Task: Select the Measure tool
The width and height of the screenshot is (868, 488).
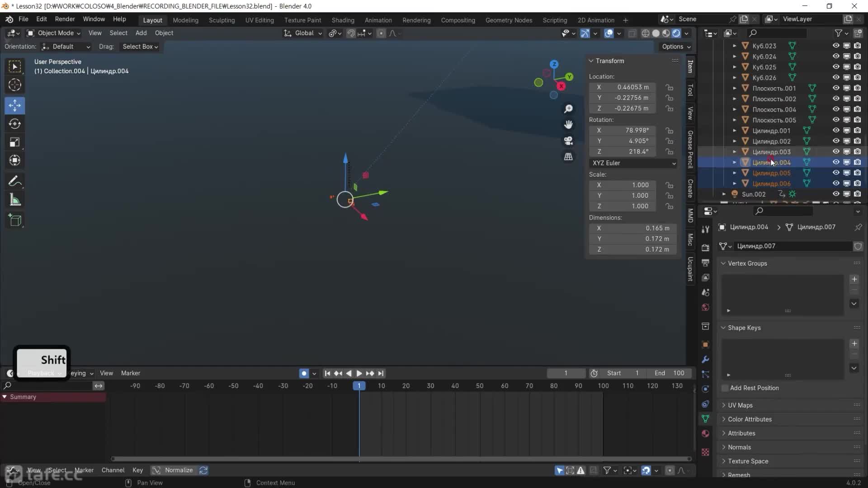Action: 14,200
